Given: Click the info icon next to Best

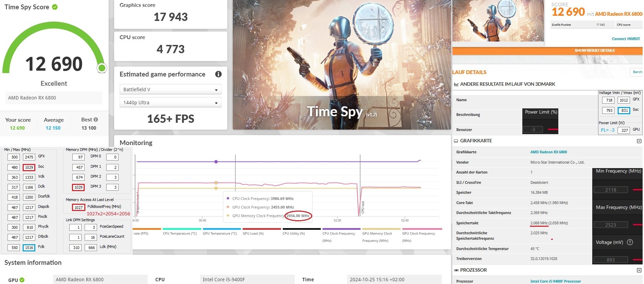Looking at the screenshot, I should (96, 119).
